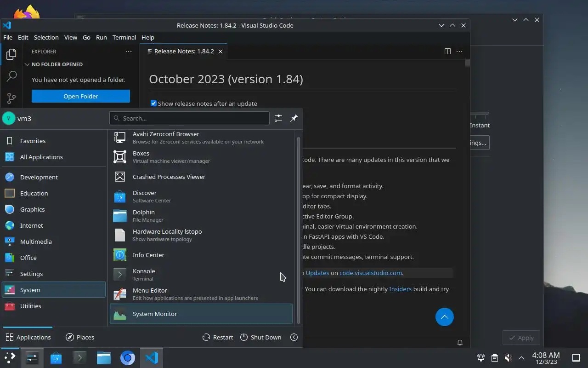Screen dimensions: 588x368
Task: Open the tray volume control
Action: pyautogui.click(x=508, y=358)
